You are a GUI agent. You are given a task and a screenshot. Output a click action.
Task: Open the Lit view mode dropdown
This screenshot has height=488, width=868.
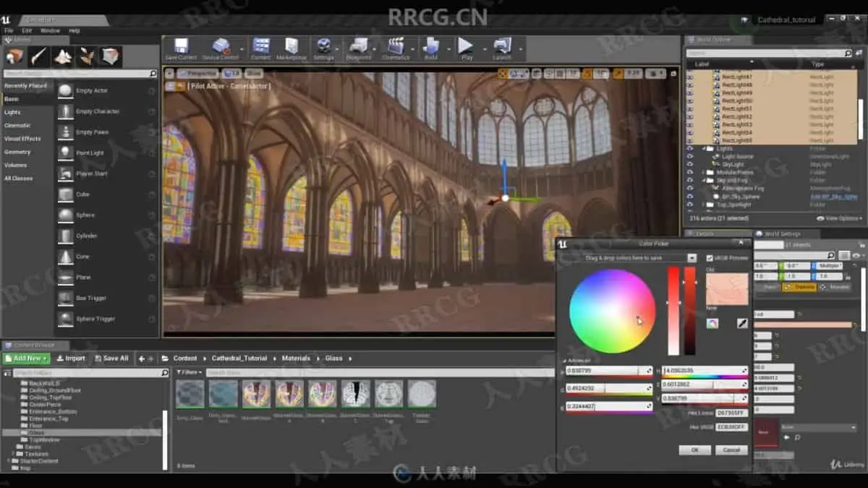pos(232,73)
